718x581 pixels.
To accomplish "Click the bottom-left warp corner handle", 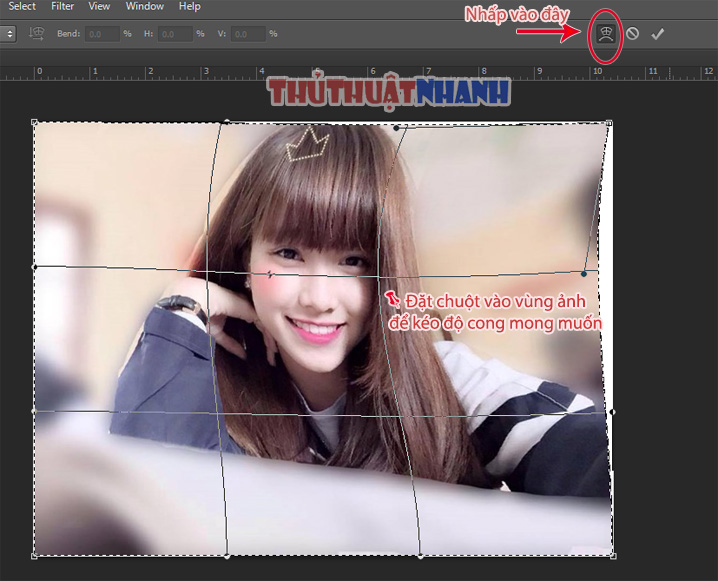I will point(34,556).
